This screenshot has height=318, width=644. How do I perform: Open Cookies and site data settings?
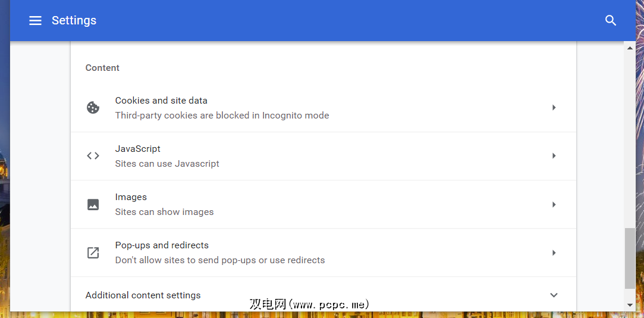[x=161, y=101]
